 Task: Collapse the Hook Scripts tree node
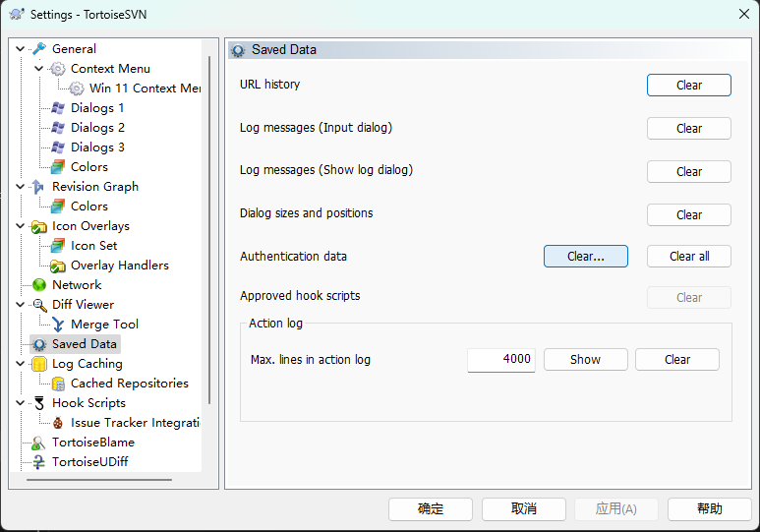click(x=21, y=403)
